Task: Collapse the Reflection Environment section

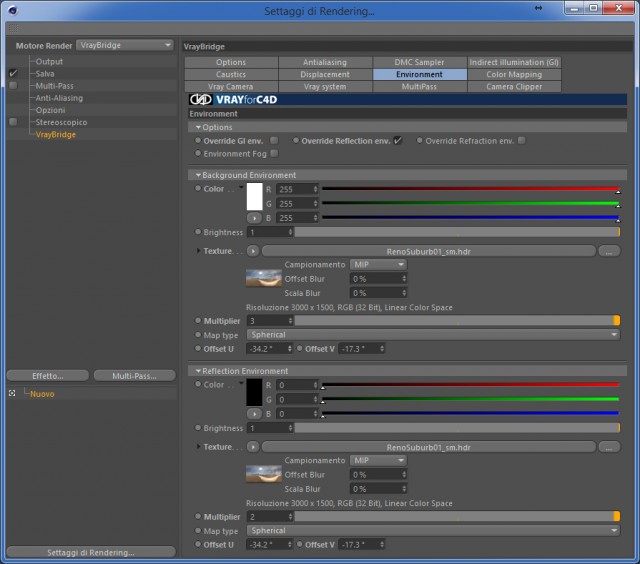Action: [198, 371]
